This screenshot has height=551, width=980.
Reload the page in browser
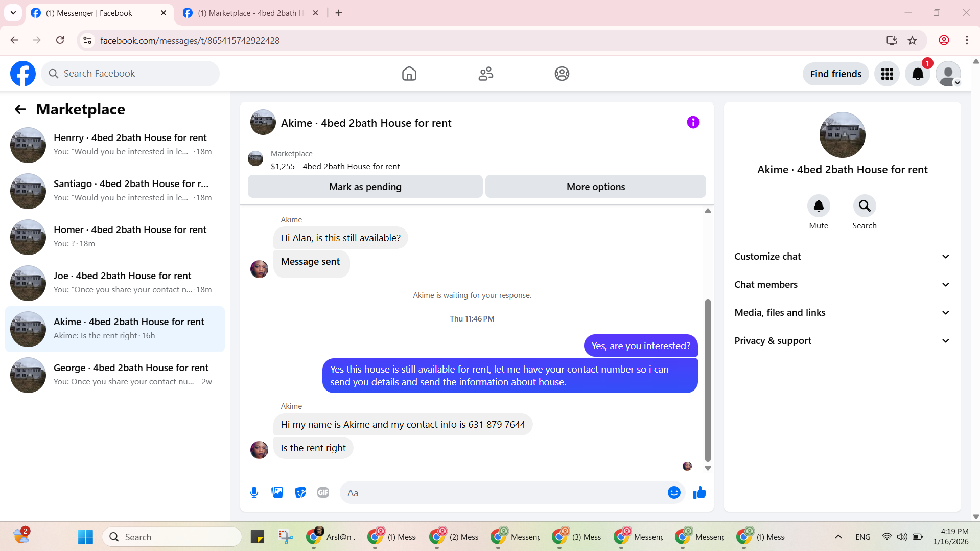(60, 40)
